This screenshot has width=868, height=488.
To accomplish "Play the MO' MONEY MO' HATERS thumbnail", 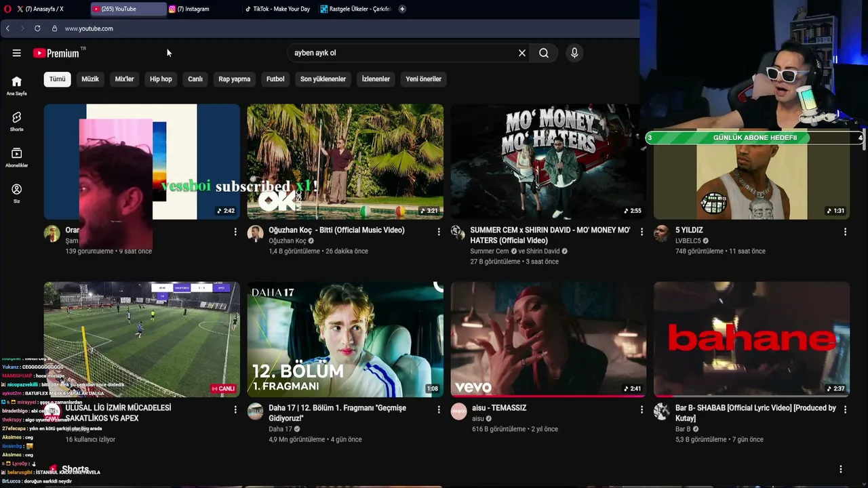I will point(548,161).
